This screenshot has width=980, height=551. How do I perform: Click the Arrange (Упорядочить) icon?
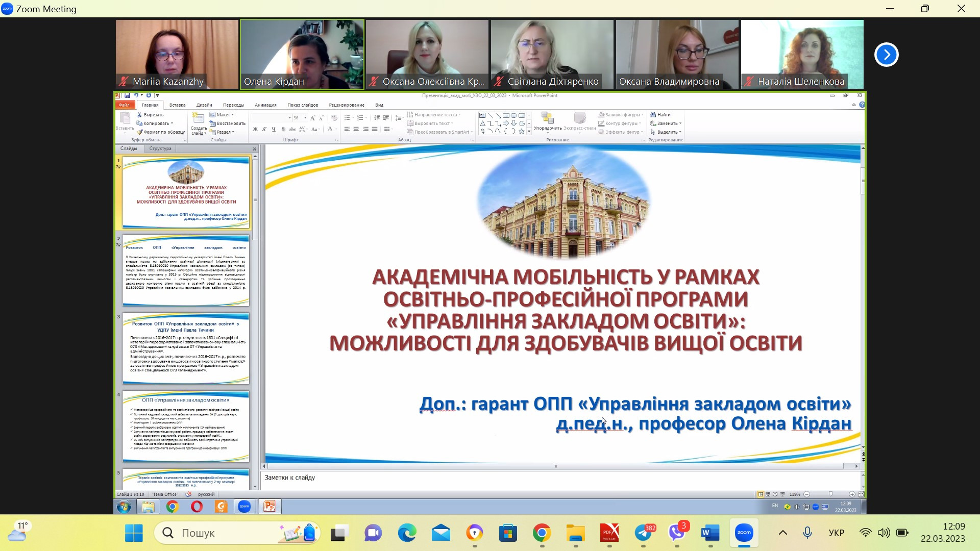click(x=547, y=119)
